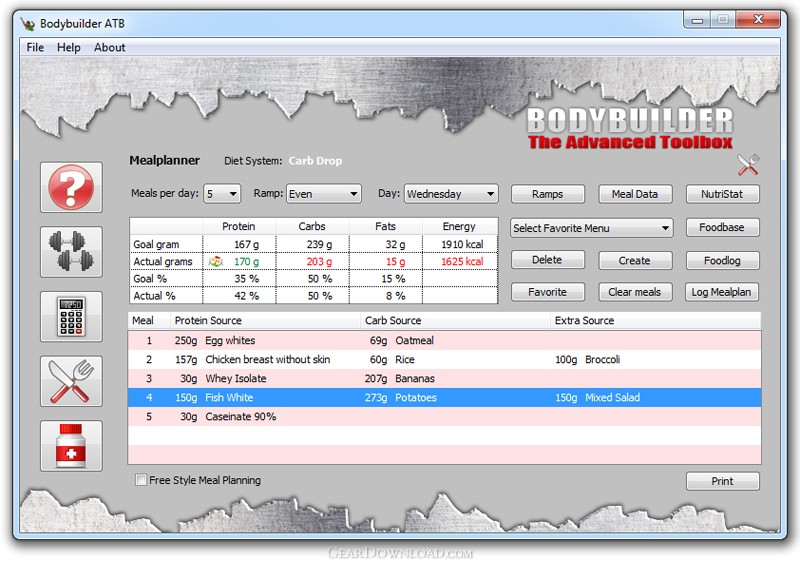Screen dimensions: 800x561
Task: Click the Broccoli extra source entry
Action: click(603, 360)
